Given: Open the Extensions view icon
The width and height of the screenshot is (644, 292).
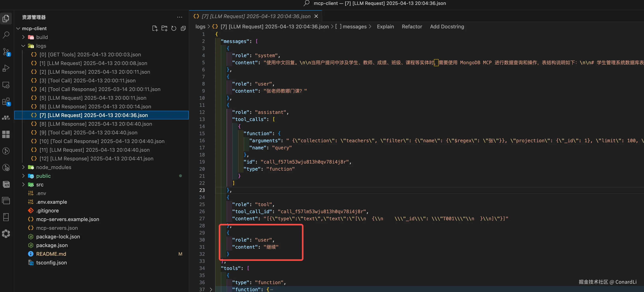Looking at the screenshot, I should coord(6,102).
